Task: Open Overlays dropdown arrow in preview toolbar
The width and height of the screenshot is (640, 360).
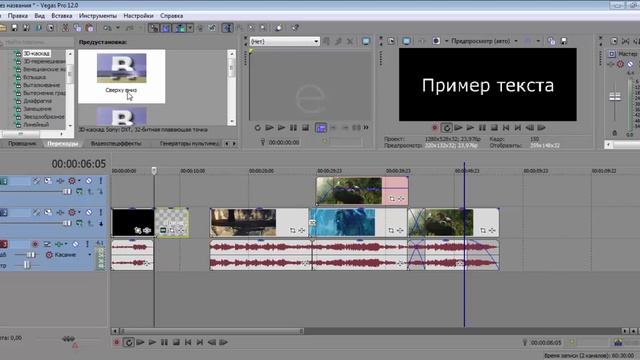Action: pos(538,41)
